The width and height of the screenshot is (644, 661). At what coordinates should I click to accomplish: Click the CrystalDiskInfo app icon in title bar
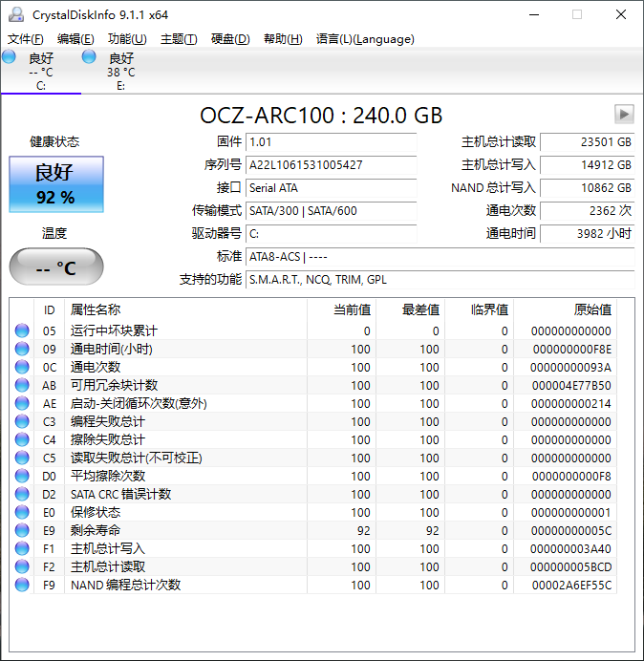pyautogui.click(x=15, y=14)
